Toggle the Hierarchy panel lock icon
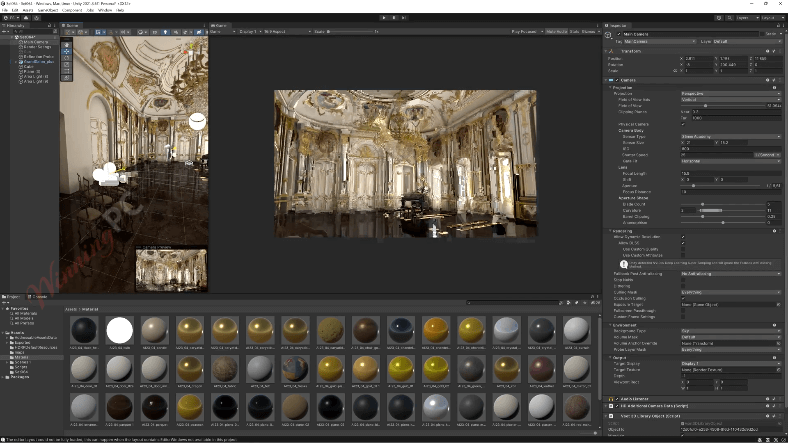This screenshot has width=788, height=443. click(49, 25)
